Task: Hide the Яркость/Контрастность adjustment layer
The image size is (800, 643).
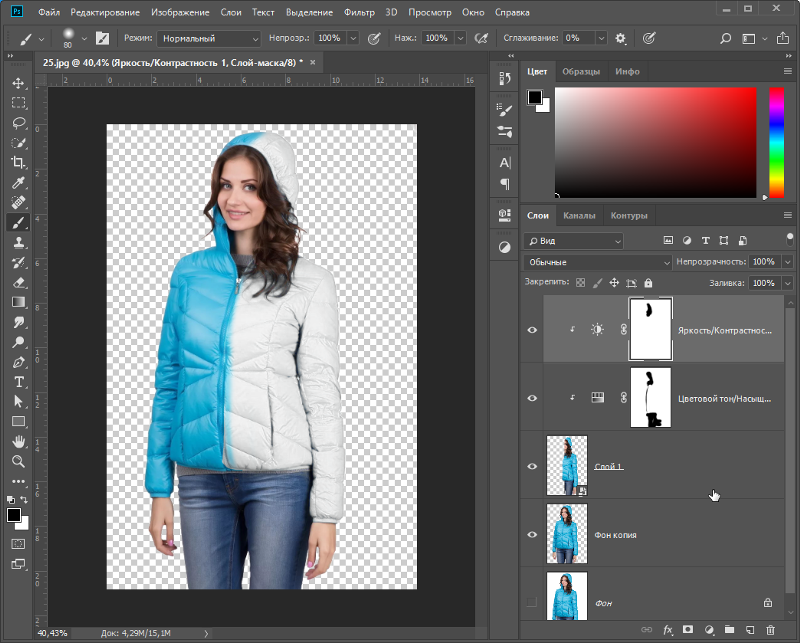Action: tap(532, 330)
